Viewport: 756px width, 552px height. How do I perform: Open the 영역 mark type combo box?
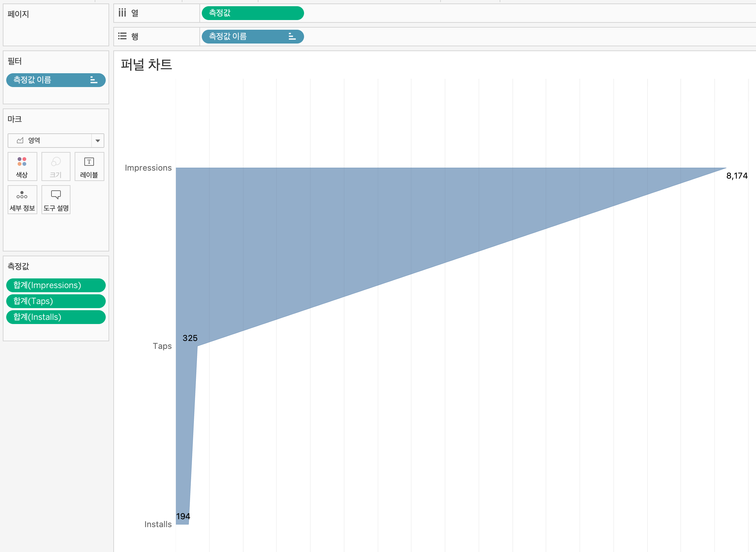(50, 141)
